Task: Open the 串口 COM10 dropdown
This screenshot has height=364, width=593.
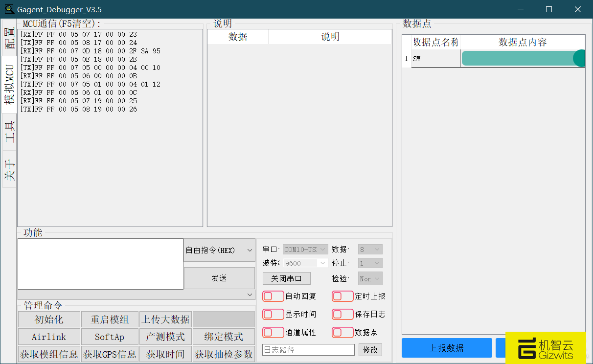Action: tap(305, 250)
